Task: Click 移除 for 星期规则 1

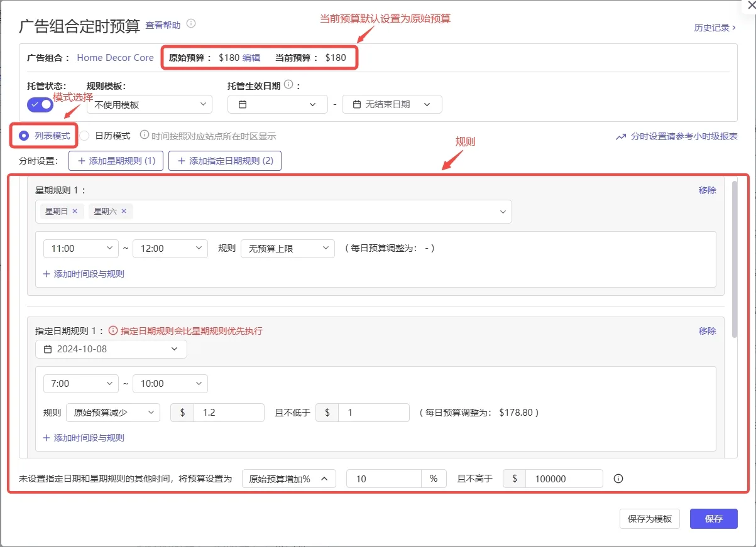Action: pyautogui.click(x=708, y=190)
